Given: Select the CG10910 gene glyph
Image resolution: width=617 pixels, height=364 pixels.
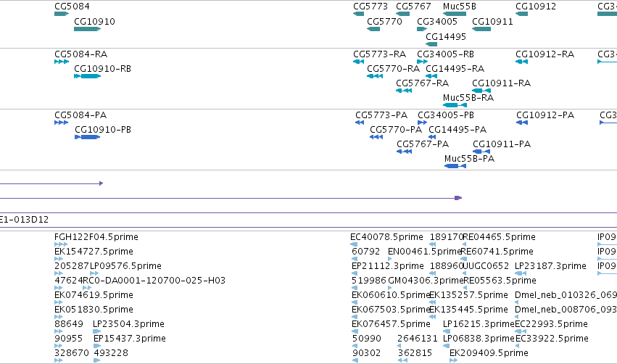Looking at the screenshot, I should (x=87, y=29).
